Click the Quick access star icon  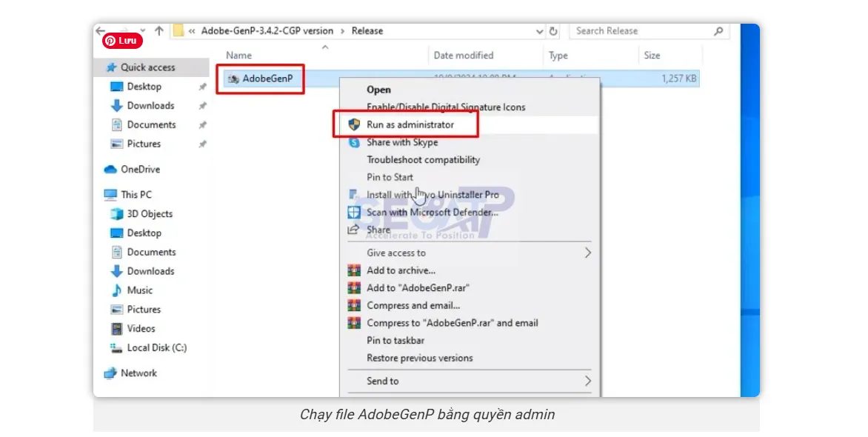pos(111,67)
